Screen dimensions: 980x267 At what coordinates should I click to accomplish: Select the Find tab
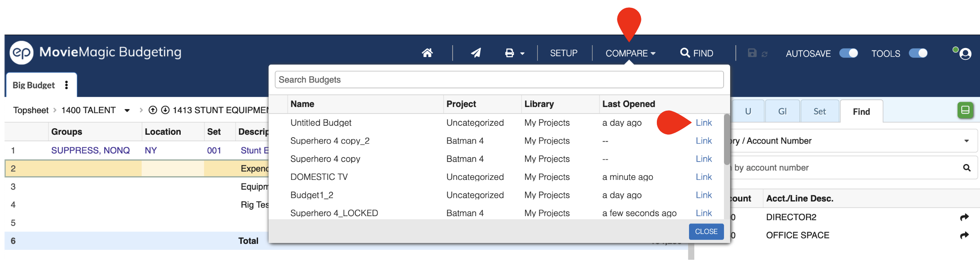point(861,112)
